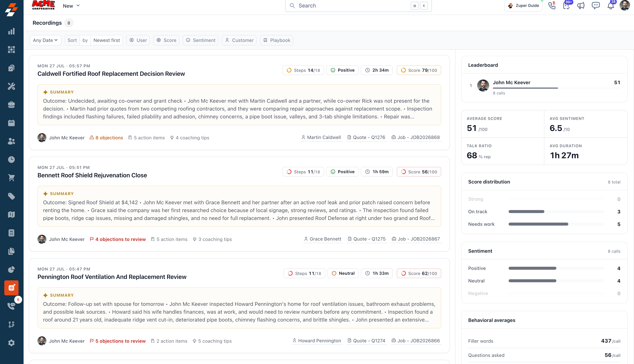Select John Mc Keever leaderboard entry
634x364 pixels.
tap(544, 87)
